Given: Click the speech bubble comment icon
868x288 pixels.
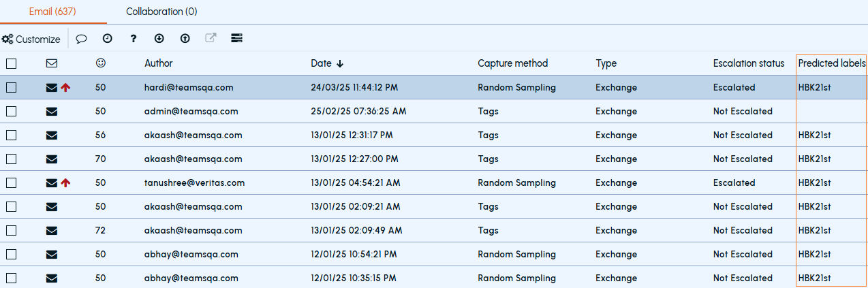Looking at the screenshot, I should click(x=81, y=39).
